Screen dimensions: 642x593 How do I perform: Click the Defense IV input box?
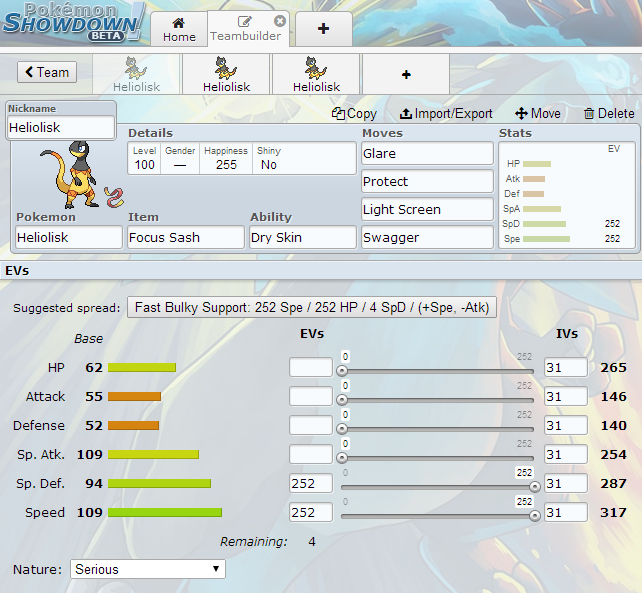tap(566, 426)
